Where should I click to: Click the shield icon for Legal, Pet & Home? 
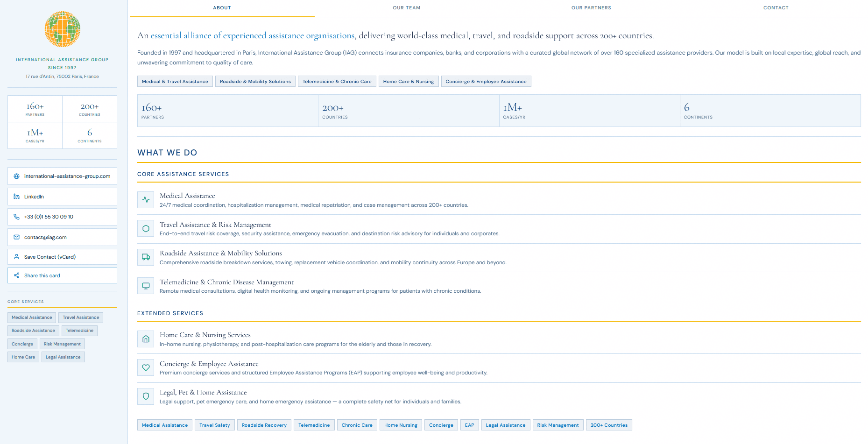(x=146, y=396)
